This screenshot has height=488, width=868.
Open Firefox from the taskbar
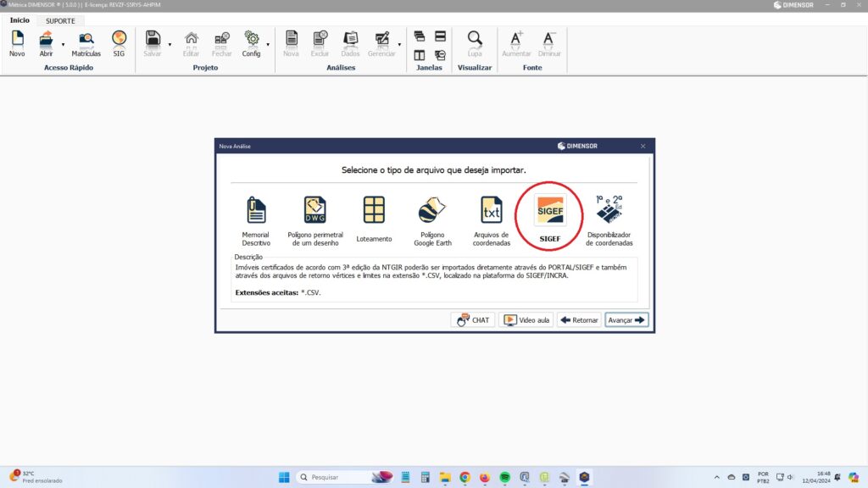tap(485, 477)
